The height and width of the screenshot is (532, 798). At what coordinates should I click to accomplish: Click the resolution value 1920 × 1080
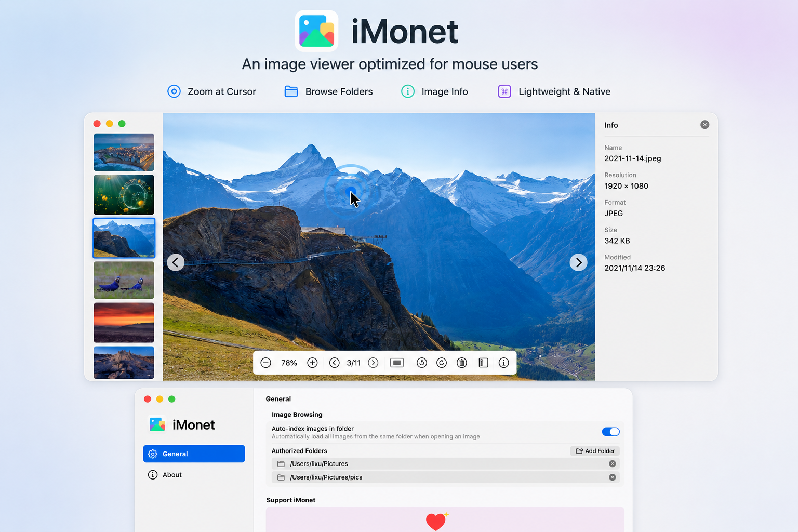(x=626, y=186)
